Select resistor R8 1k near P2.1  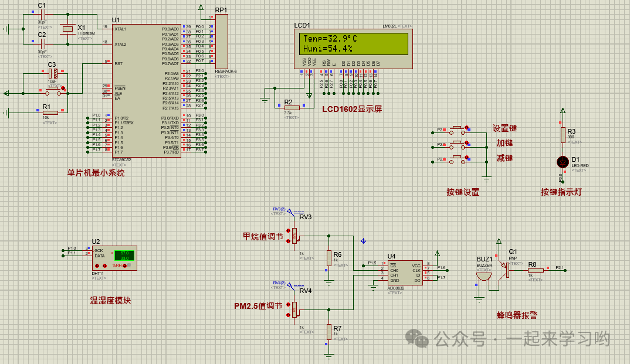pos(535,270)
